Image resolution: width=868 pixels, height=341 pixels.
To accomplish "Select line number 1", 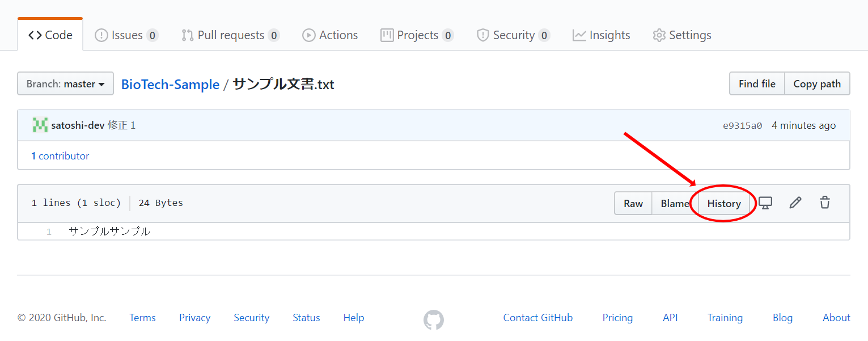I will pos(49,231).
